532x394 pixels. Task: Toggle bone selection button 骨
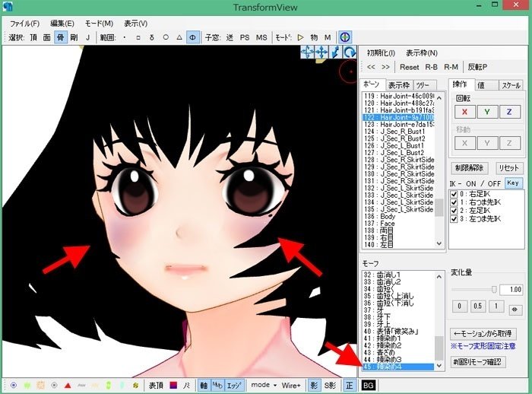pyautogui.click(x=60, y=37)
